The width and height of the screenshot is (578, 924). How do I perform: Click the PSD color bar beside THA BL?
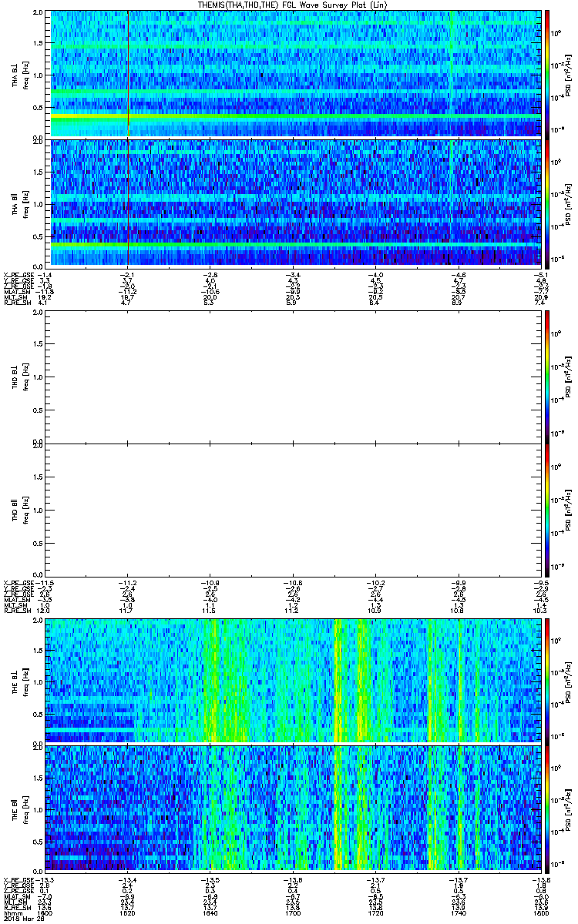(547, 73)
